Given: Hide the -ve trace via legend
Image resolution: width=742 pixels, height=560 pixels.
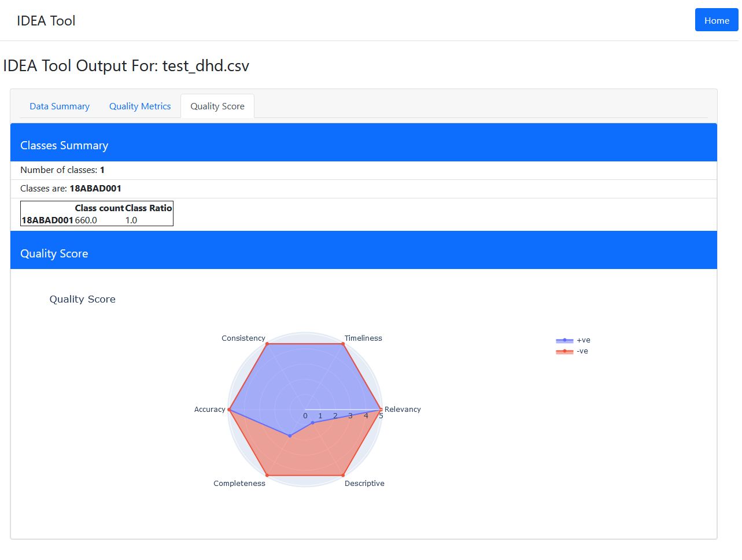Looking at the screenshot, I should (x=582, y=351).
